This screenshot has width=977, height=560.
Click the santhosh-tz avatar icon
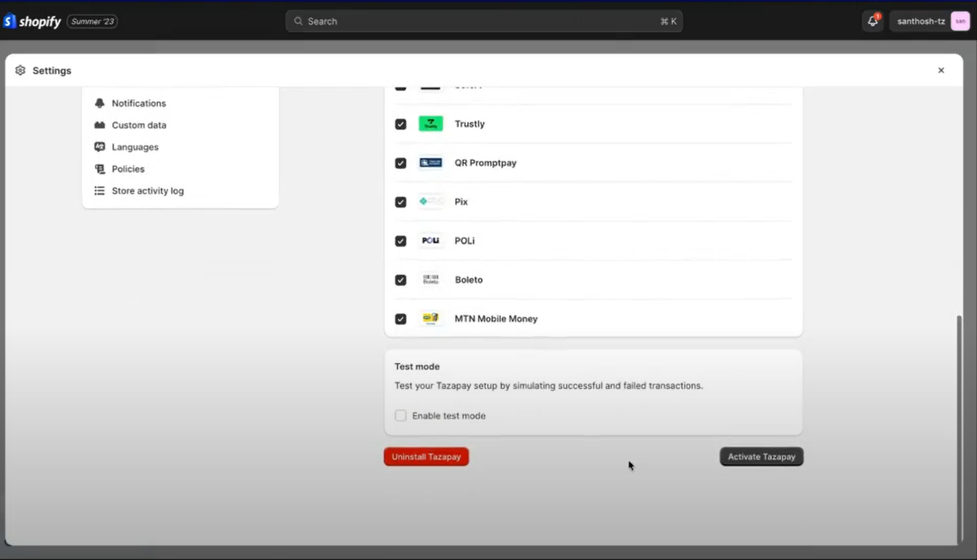960,21
